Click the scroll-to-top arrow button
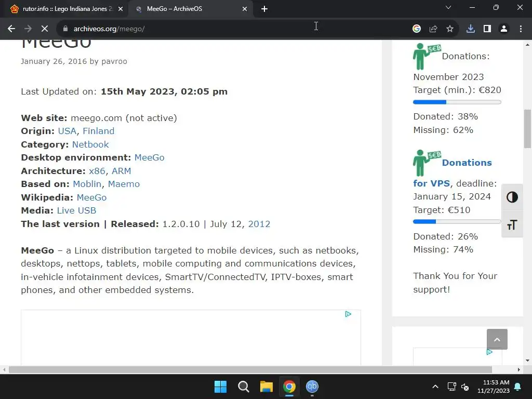Image resolution: width=532 pixels, height=399 pixels. (497, 339)
